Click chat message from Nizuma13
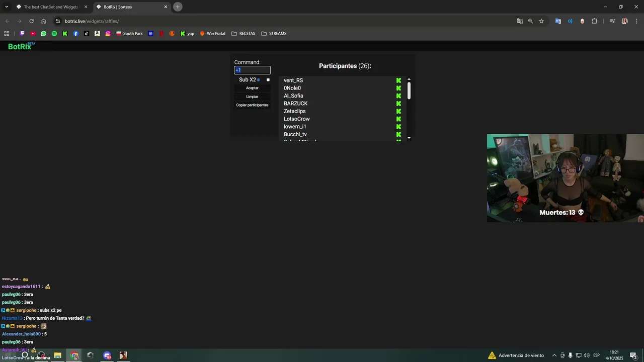 click(46, 318)
